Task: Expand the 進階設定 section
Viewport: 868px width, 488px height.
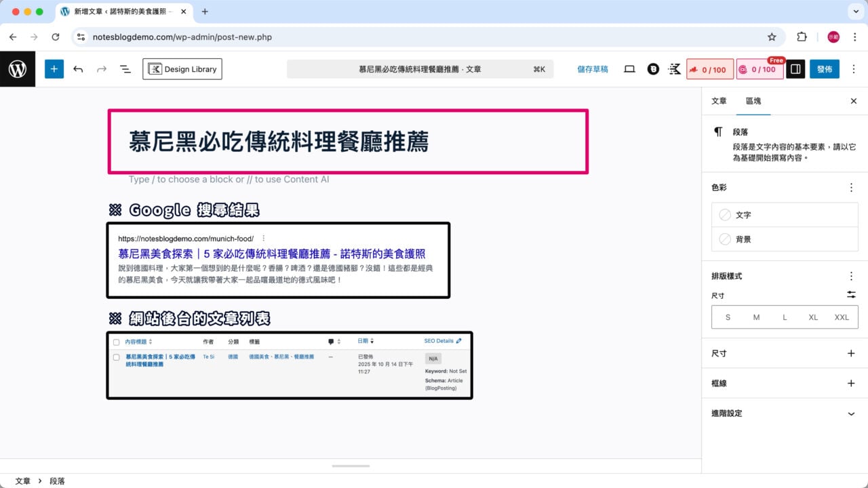Action: point(851,413)
